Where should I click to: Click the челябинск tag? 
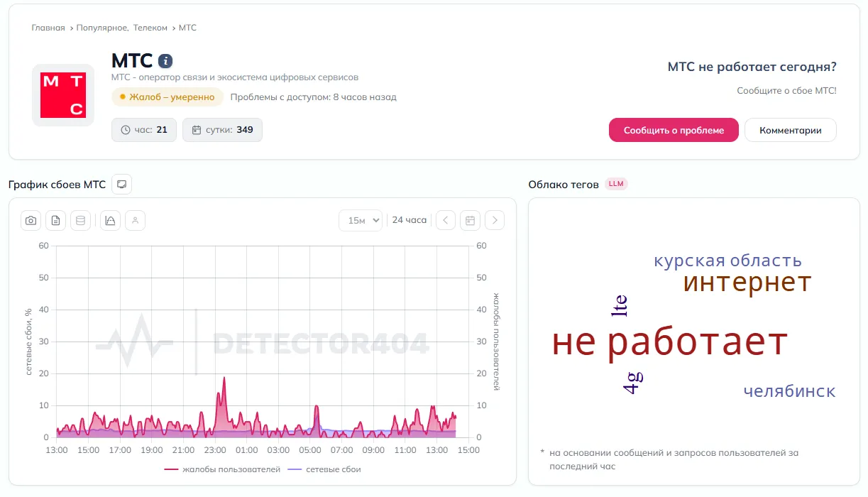[x=790, y=391]
